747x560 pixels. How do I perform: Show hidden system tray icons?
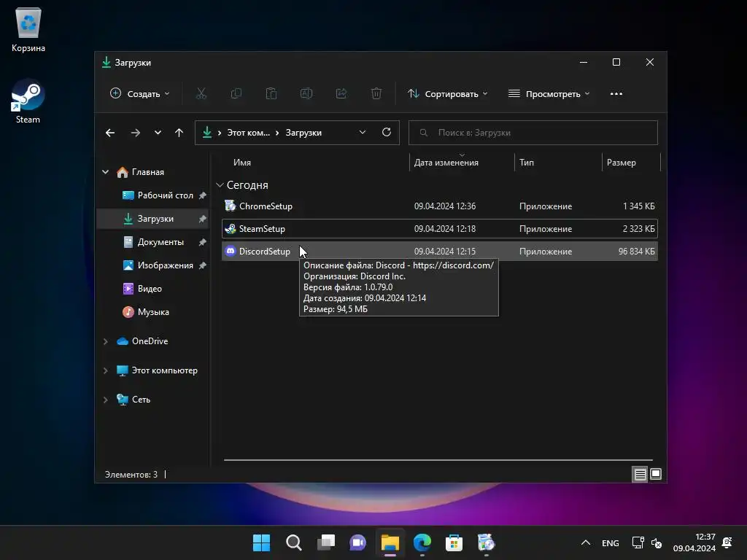[x=586, y=542]
